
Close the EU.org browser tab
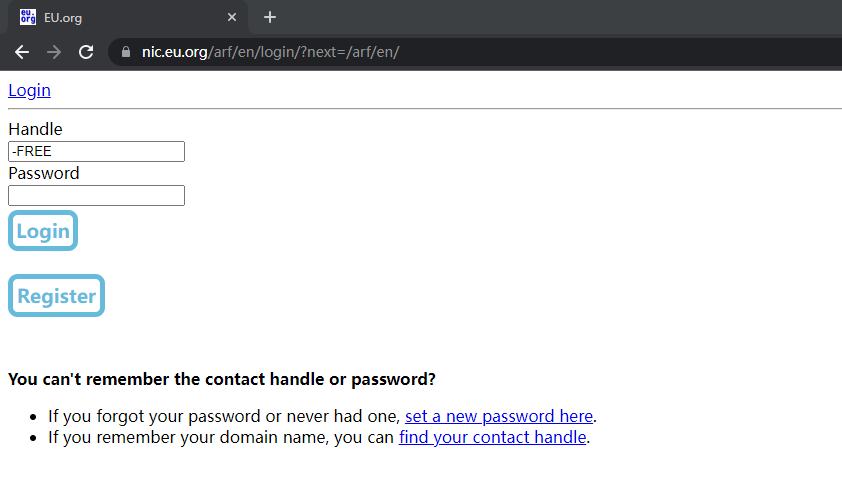click(232, 17)
